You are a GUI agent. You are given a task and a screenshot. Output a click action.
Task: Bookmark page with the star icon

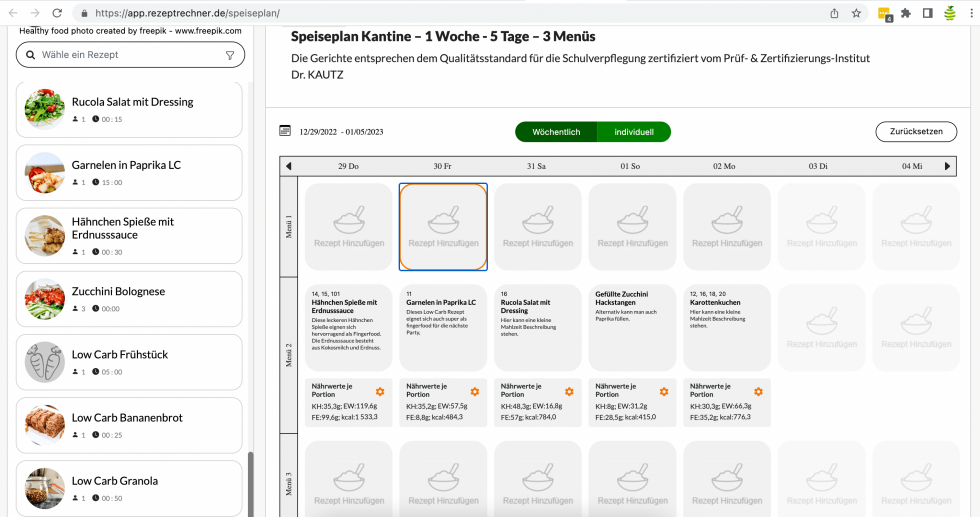coord(857,13)
